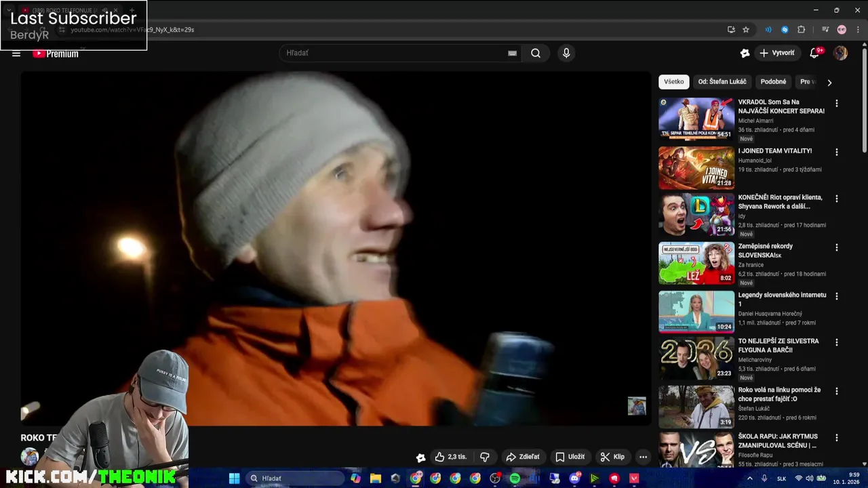Image resolution: width=868 pixels, height=488 pixels.
Task: Expand hidden system tray icons chevron
Action: (749, 479)
